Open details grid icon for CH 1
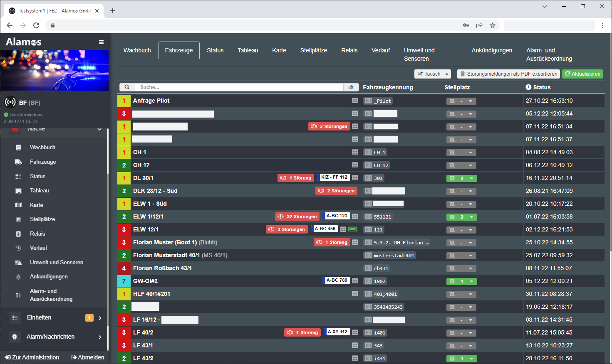 [x=355, y=152]
